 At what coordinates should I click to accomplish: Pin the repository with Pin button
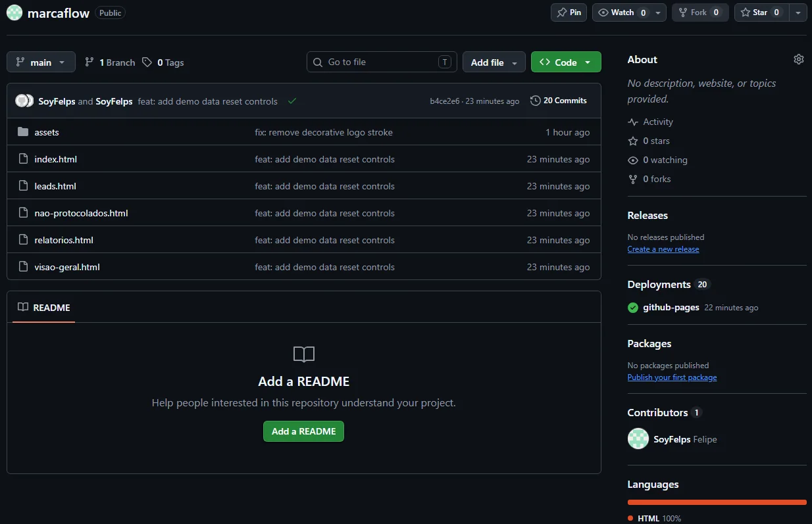(x=569, y=12)
